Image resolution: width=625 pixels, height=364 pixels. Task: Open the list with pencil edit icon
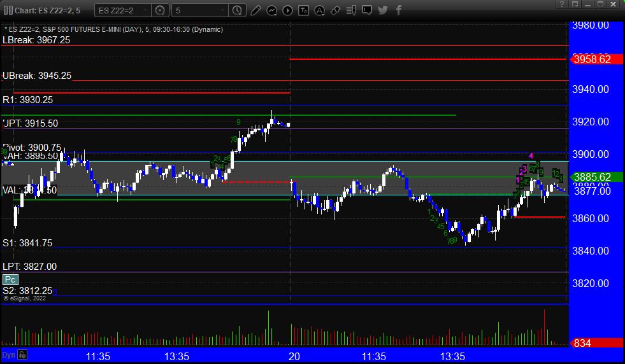point(351,10)
